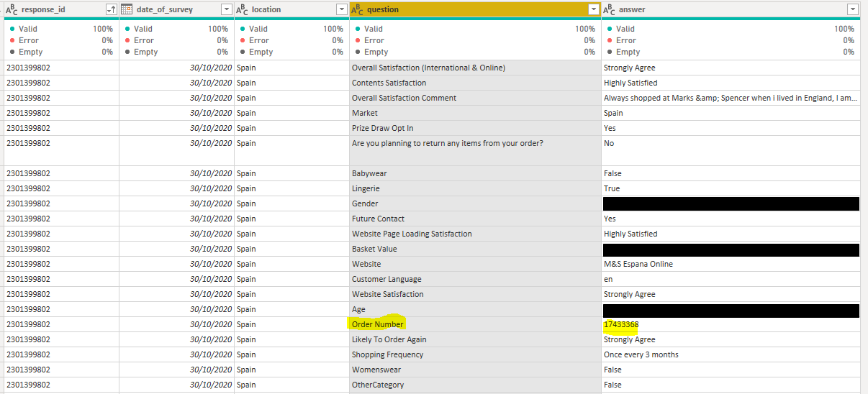Click the 'No' answer in the return items row
The height and width of the screenshot is (394, 868).
(731, 150)
